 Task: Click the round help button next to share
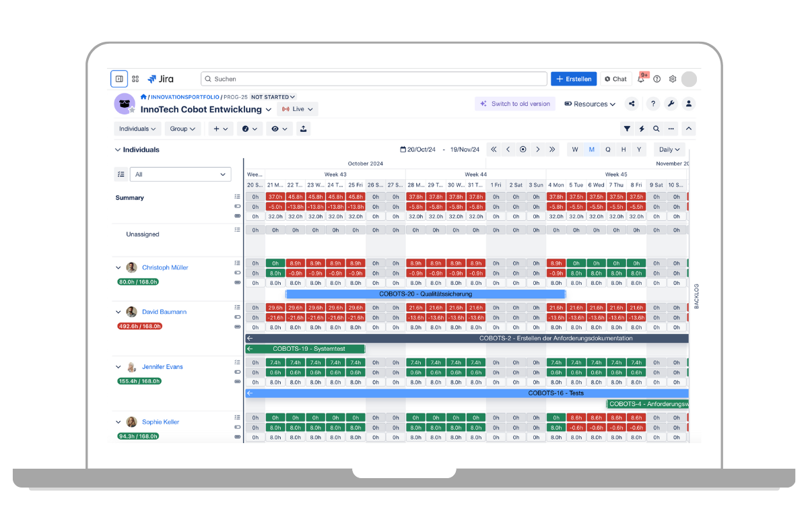tap(652, 104)
